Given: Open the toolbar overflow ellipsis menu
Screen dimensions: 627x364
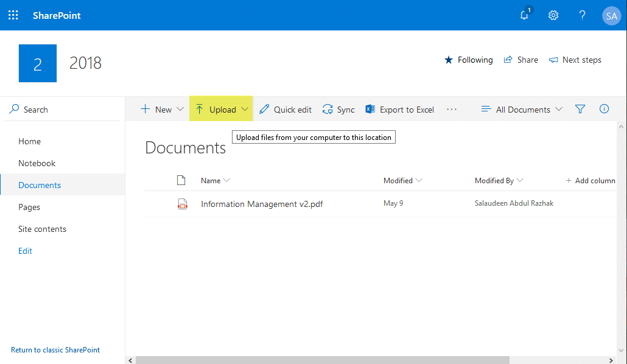Looking at the screenshot, I should (x=452, y=109).
